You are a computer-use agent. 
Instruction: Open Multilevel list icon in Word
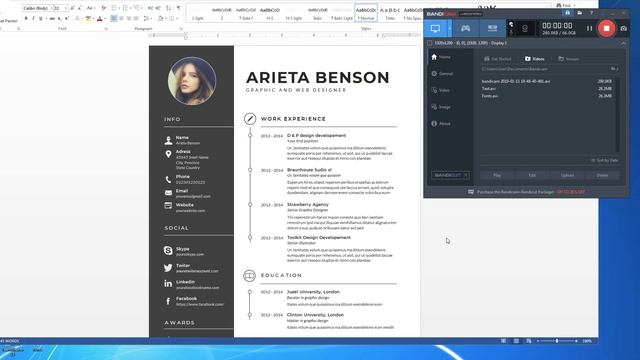tap(137, 8)
